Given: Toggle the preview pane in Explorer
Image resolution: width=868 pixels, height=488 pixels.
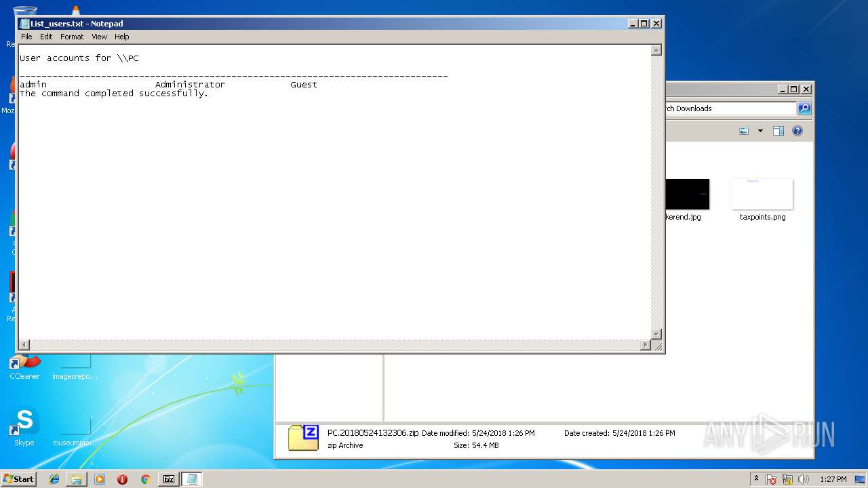Looking at the screenshot, I should point(778,131).
